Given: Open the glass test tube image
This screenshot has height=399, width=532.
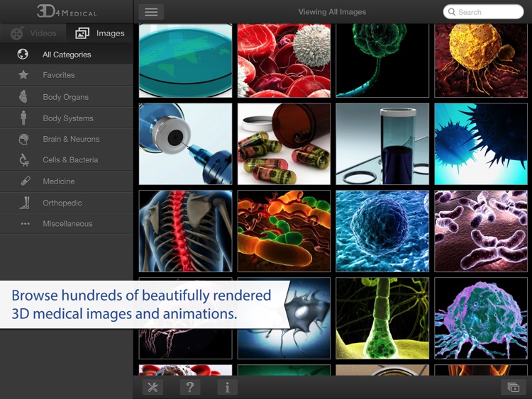Looking at the screenshot, I should (382, 144).
